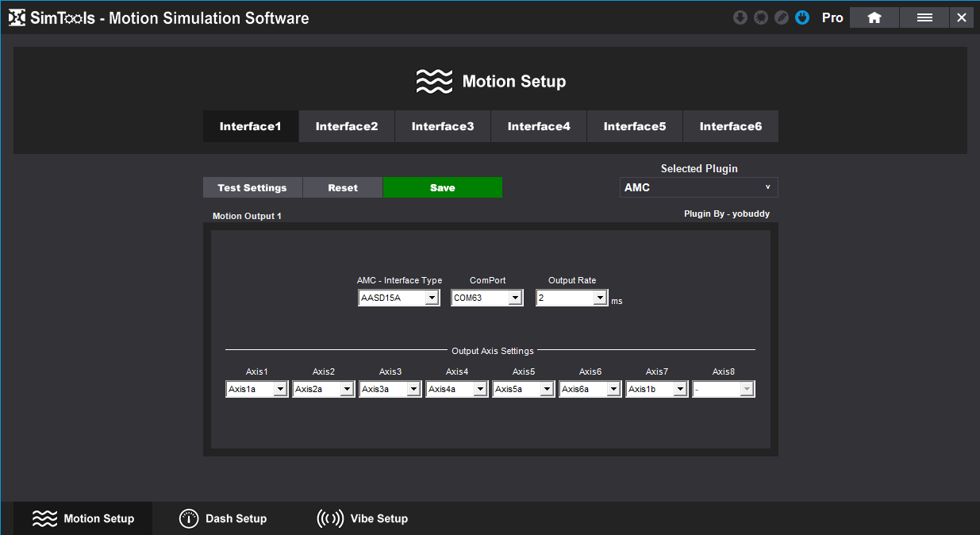Open the Axis4 dropdown showing Axis4a

pos(457,389)
